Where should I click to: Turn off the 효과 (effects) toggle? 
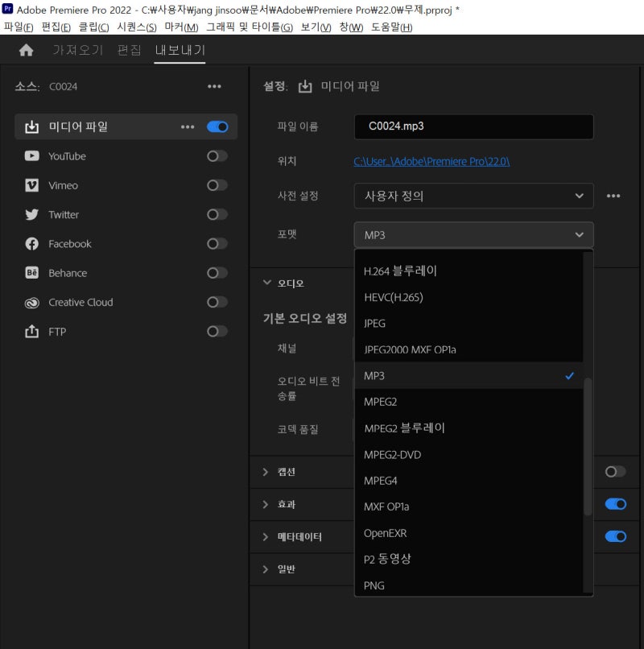point(616,504)
